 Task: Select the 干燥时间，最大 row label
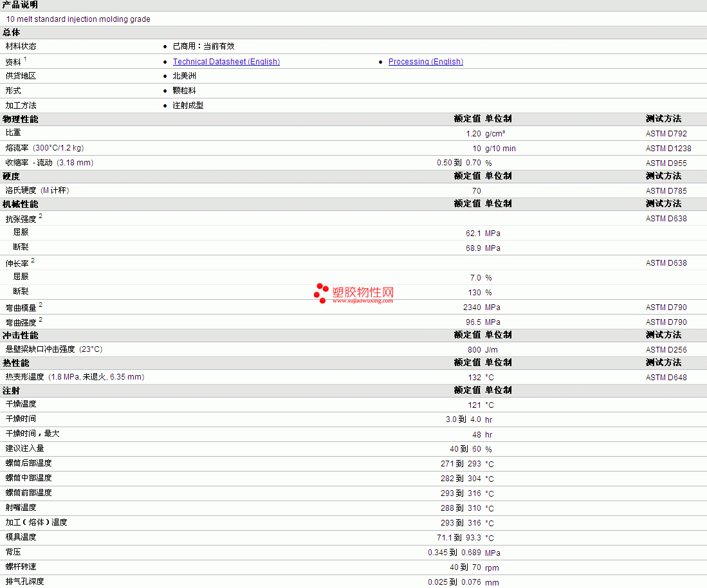tap(32, 434)
